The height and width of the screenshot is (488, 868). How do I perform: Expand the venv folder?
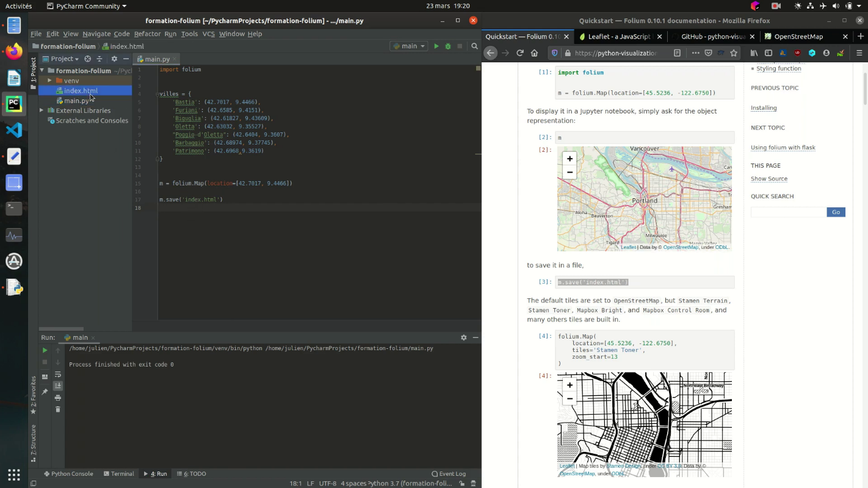point(49,81)
